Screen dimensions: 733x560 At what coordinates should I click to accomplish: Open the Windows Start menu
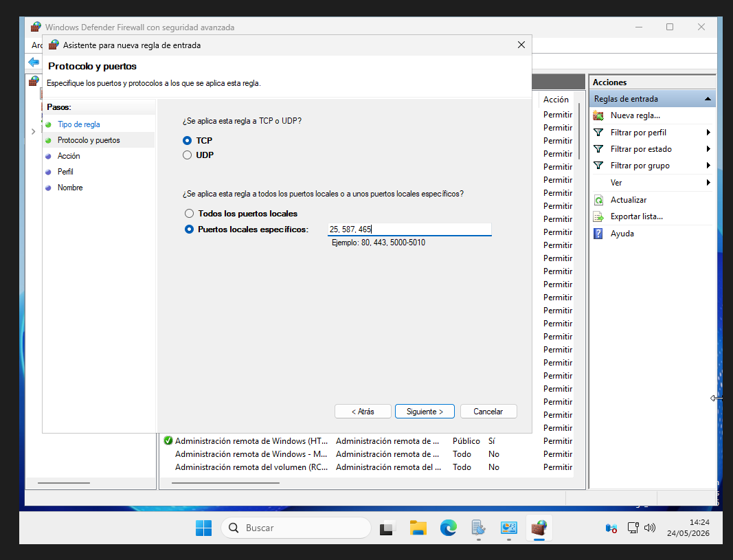pos(204,528)
